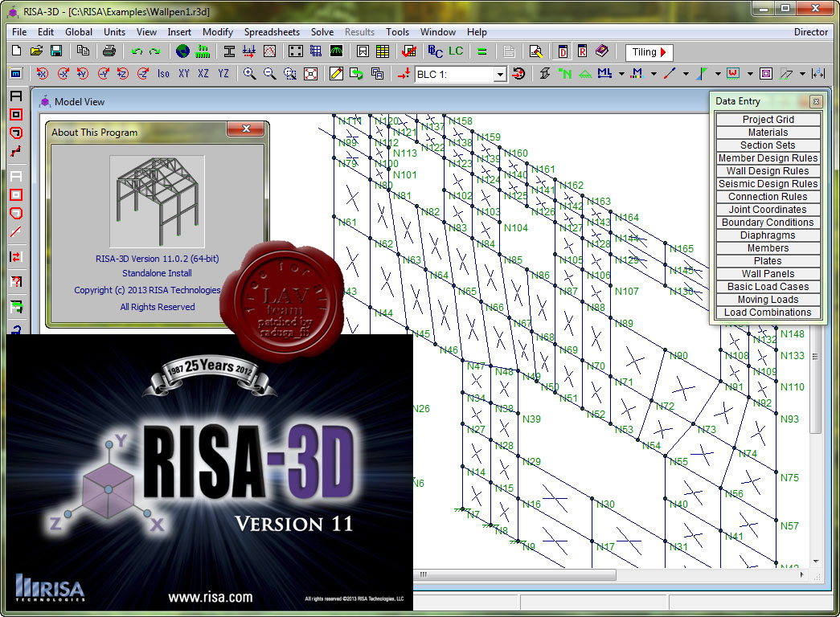Screen dimensions: 840x617
Task: Open the Tools menu
Action: 398,32
